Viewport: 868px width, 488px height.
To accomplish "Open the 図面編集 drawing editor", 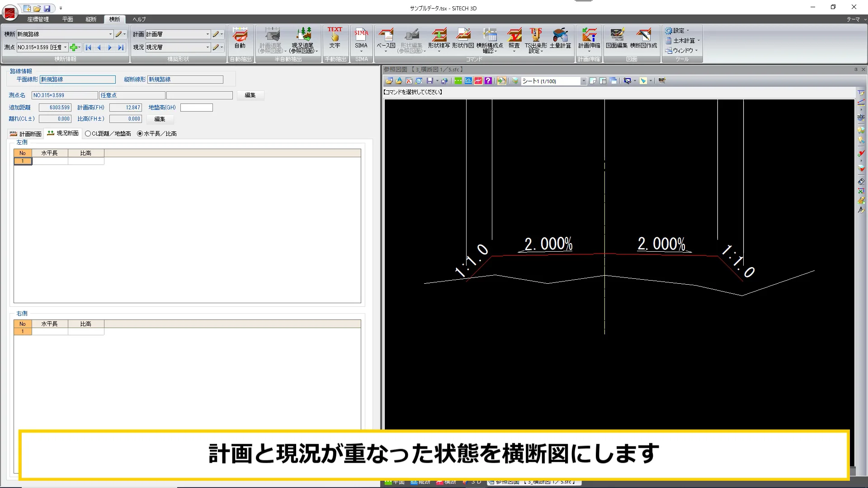I will coord(617,38).
